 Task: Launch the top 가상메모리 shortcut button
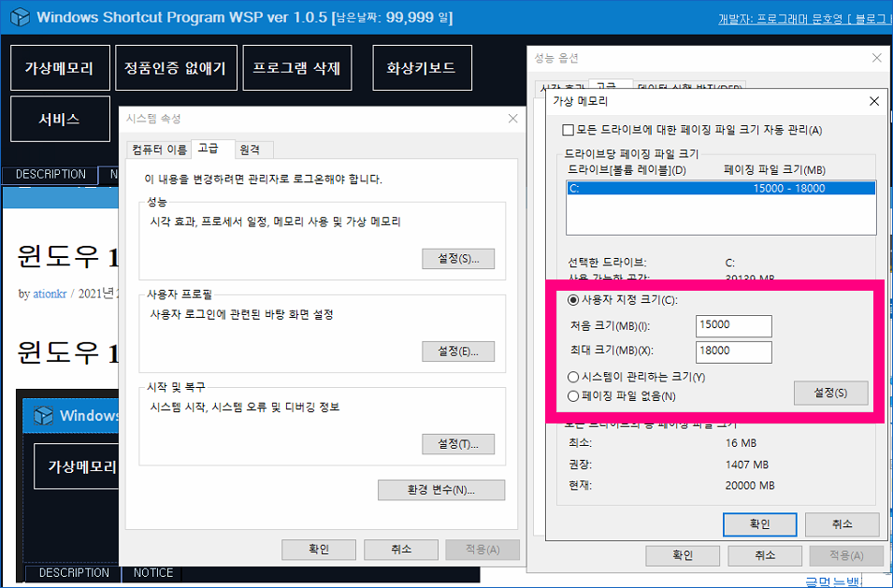(x=60, y=68)
